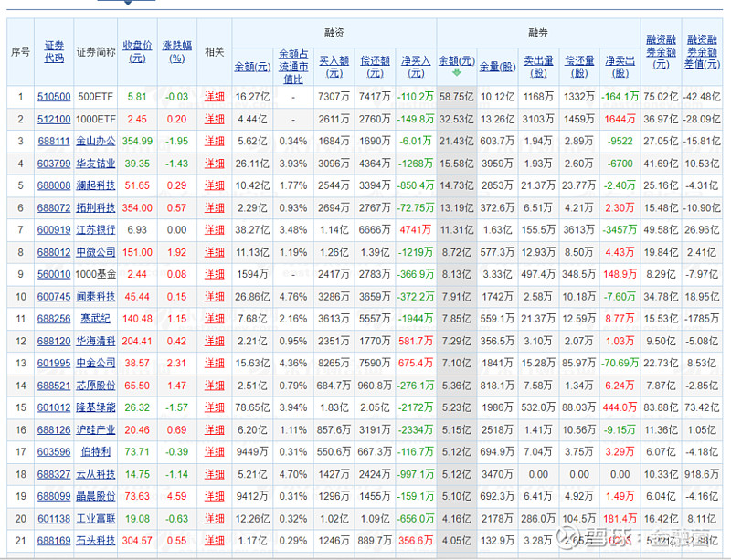Sort by 买入额(元) column header

tap(334, 67)
